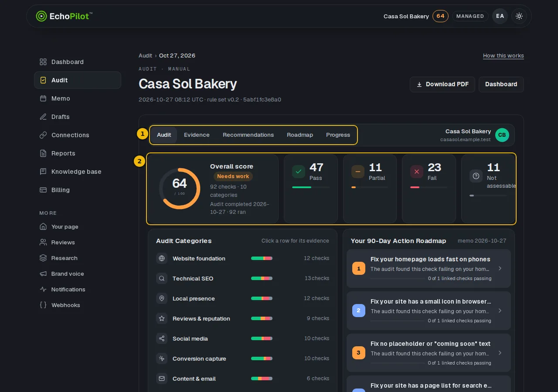558x392 pixels.
Task: Click the Research layers icon in sidebar
Action: point(43,258)
